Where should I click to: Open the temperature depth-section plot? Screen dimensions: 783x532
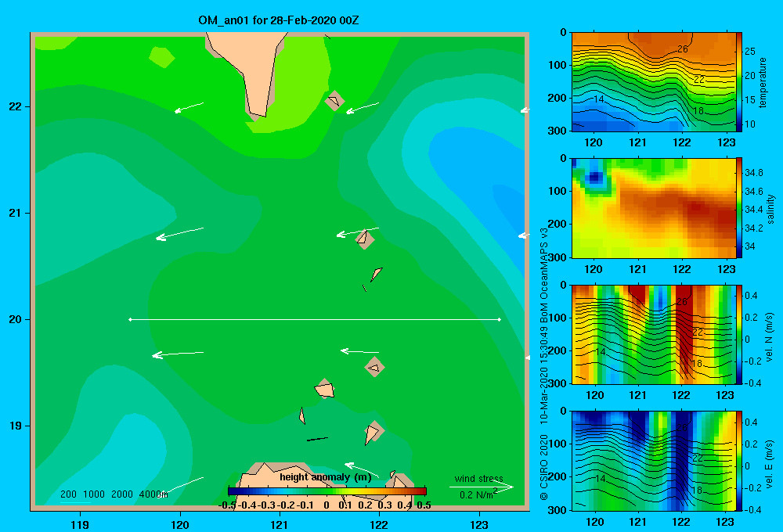[x=654, y=82]
